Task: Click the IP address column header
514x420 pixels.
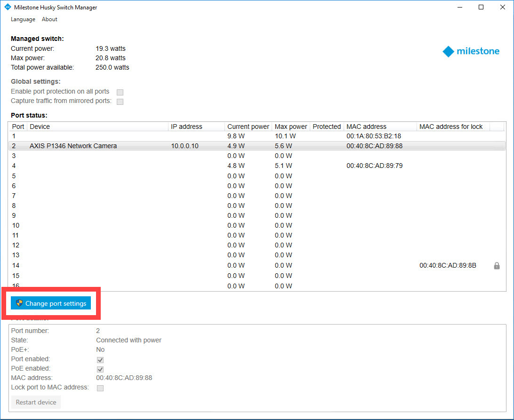Action: point(186,127)
